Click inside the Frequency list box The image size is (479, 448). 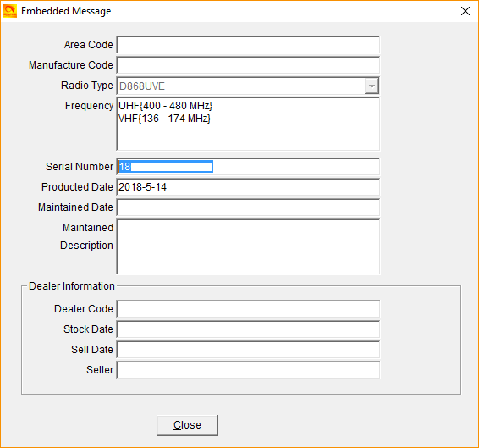click(x=248, y=124)
